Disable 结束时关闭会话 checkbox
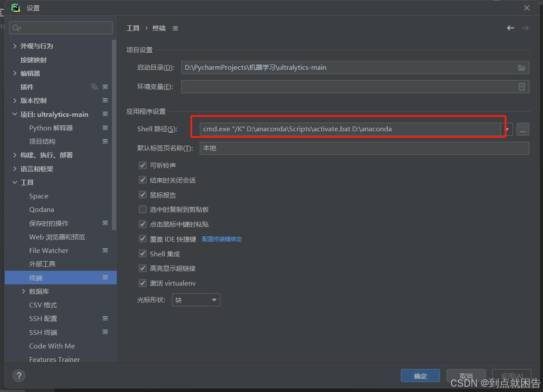This screenshot has height=392, width=543. (x=143, y=180)
